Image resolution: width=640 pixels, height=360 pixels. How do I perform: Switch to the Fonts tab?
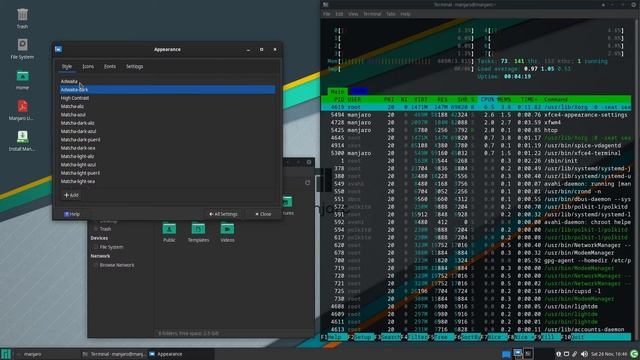pos(110,66)
